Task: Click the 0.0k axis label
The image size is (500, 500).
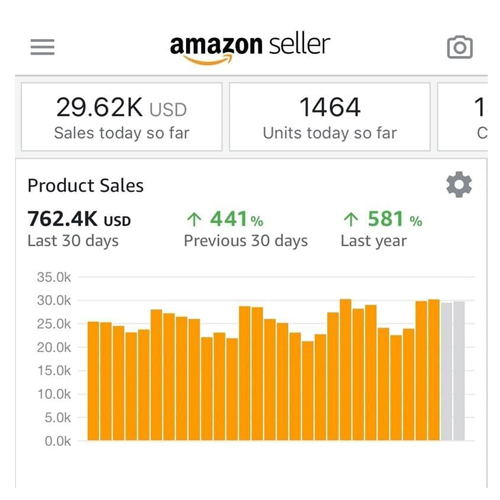Action: tap(58, 441)
